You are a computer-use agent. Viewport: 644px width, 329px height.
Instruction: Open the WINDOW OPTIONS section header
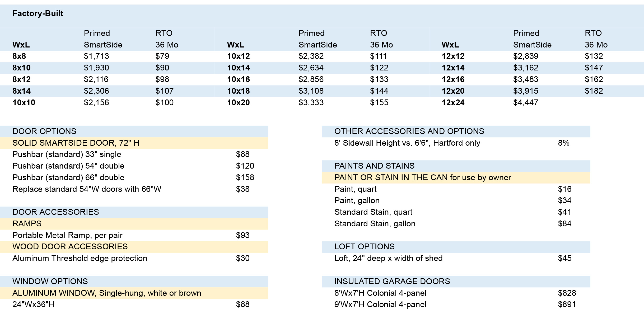click(x=134, y=282)
